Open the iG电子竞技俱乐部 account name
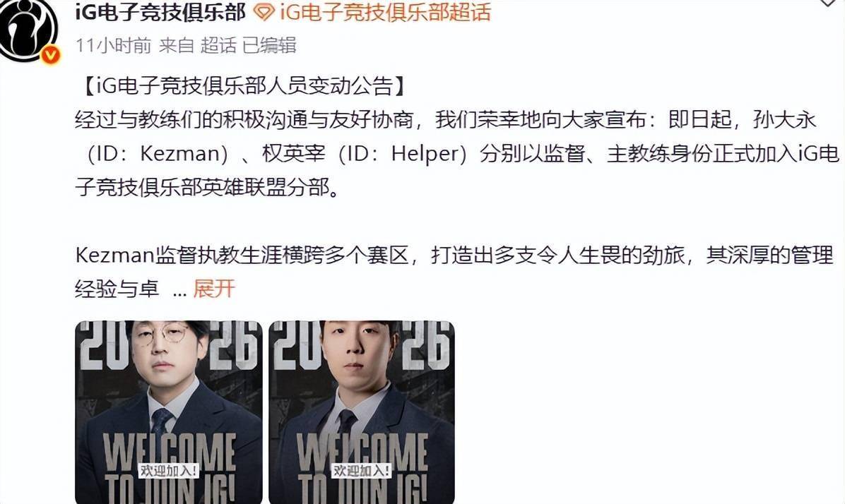845x504 pixels. [x=160, y=12]
